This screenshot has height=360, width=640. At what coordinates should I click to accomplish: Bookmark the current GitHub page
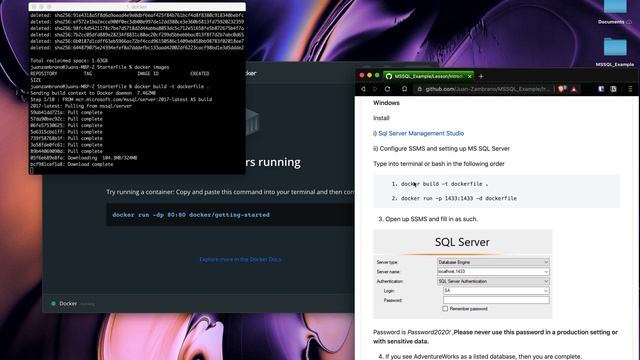pos(404,89)
